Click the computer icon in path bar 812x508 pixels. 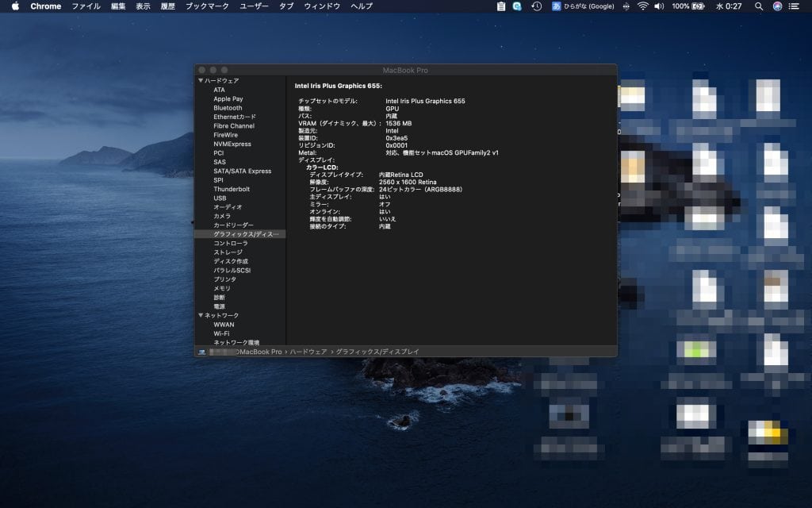tap(201, 352)
